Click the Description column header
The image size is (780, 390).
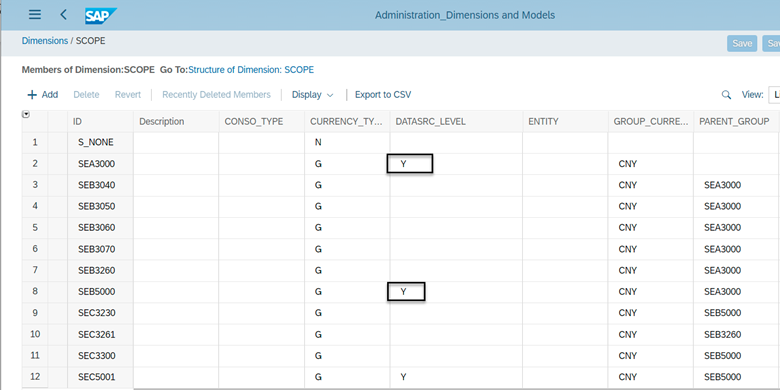(x=176, y=121)
